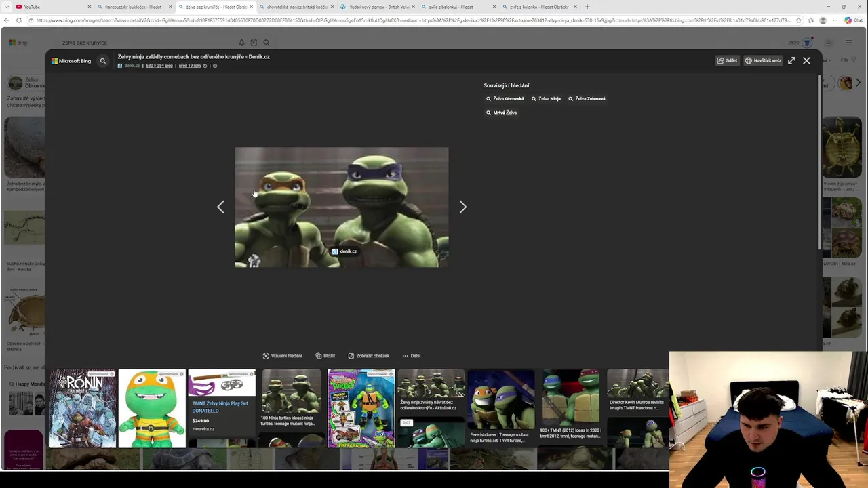Bookmark page with star icon
The height and width of the screenshot is (488, 868).
point(799,20)
